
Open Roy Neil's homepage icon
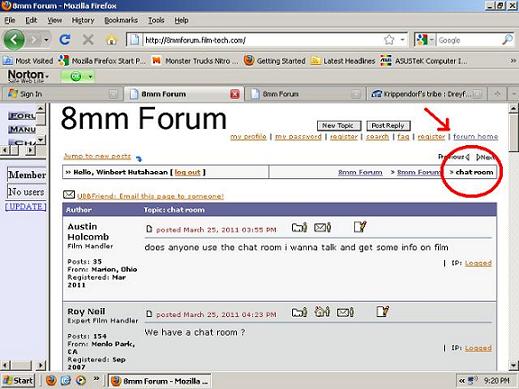tap(322, 312)
